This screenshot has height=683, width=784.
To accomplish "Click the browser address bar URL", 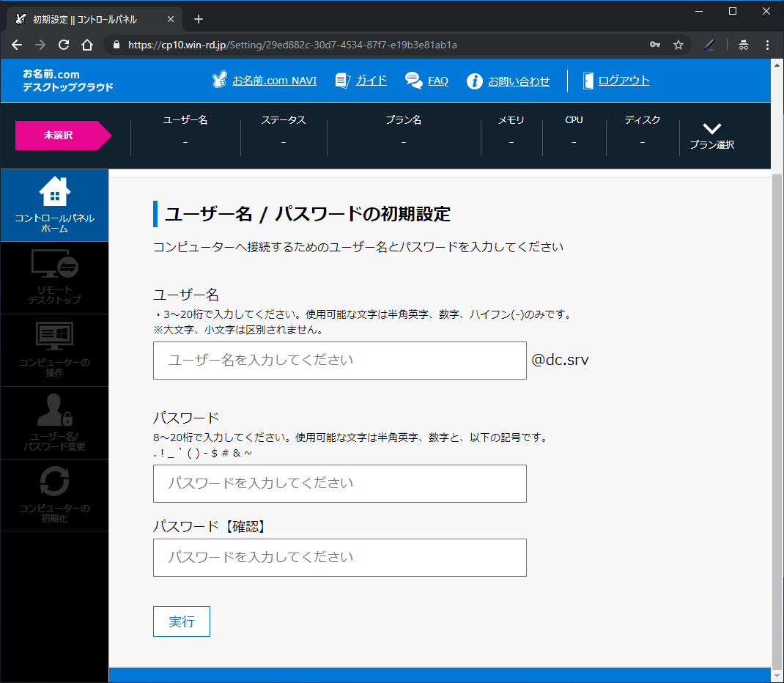I will (292, 45).
